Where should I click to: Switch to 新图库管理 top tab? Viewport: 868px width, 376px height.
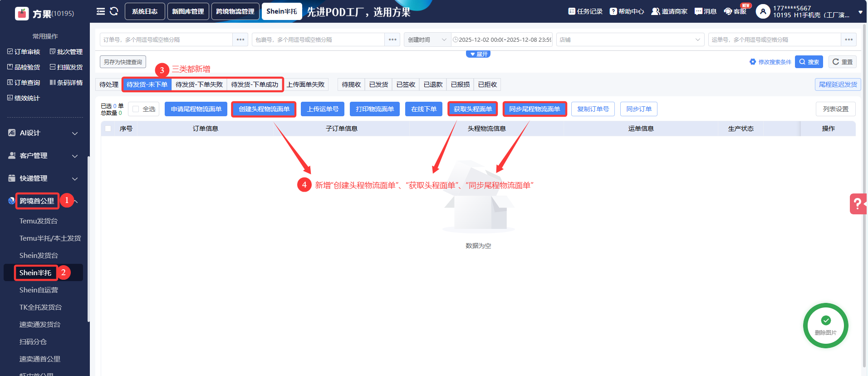188,11
